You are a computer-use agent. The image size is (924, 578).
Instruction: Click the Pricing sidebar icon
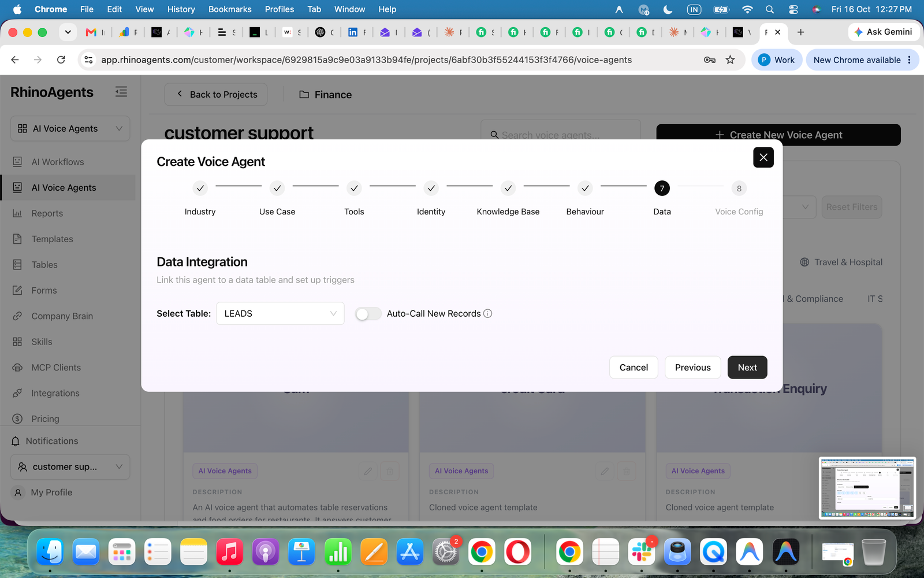[x=17, y=418]
